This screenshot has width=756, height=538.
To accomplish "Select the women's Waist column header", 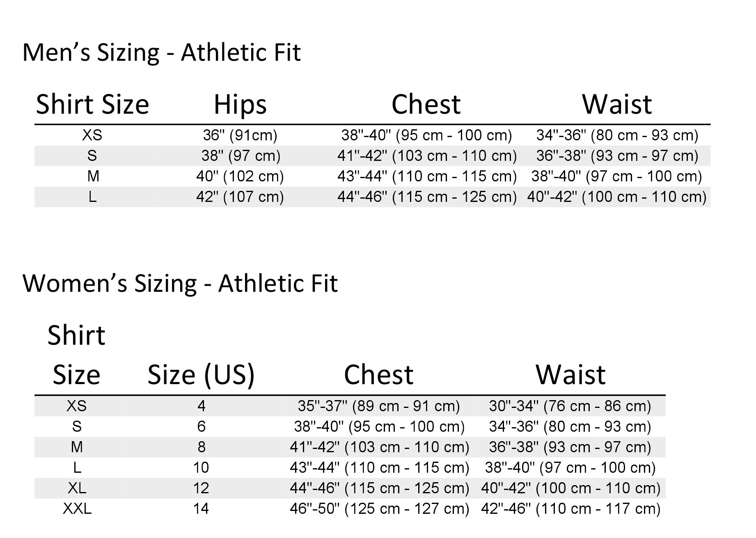I will pyautogui.click(x=570, y=375).
